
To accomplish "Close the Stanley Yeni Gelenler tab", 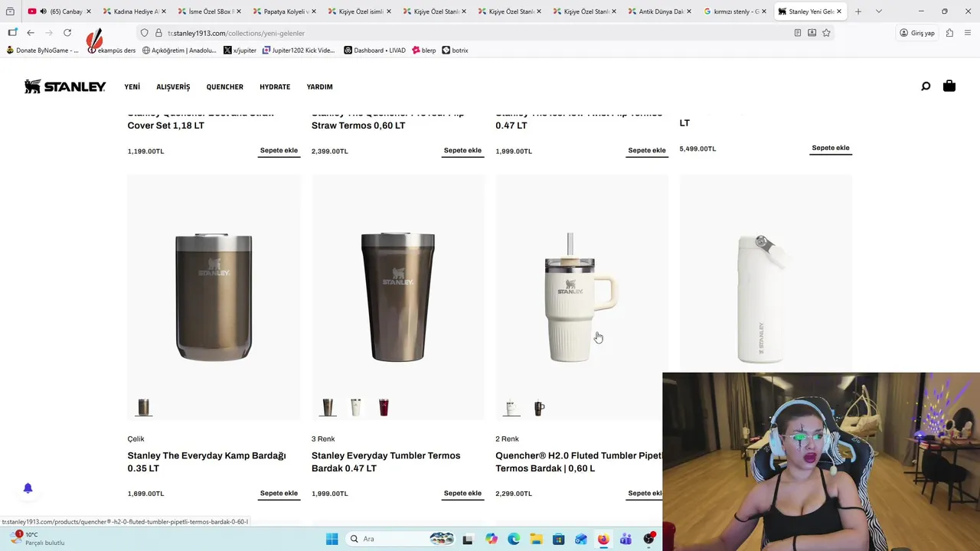I will [839, 11].
